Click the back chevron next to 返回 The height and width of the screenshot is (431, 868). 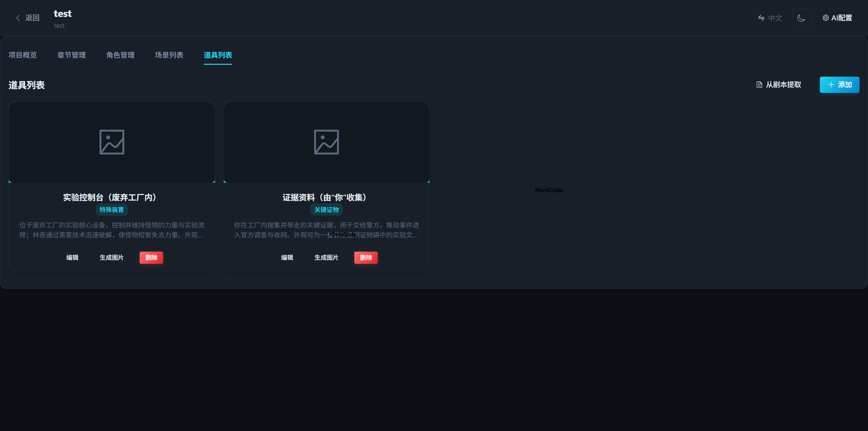tap(18, 18)
